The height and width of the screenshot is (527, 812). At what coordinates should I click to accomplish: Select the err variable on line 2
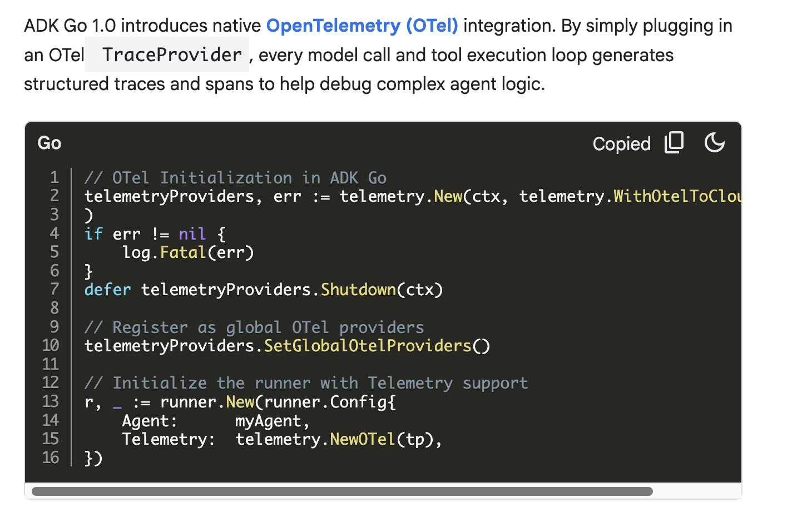click(x=287, y=196)
